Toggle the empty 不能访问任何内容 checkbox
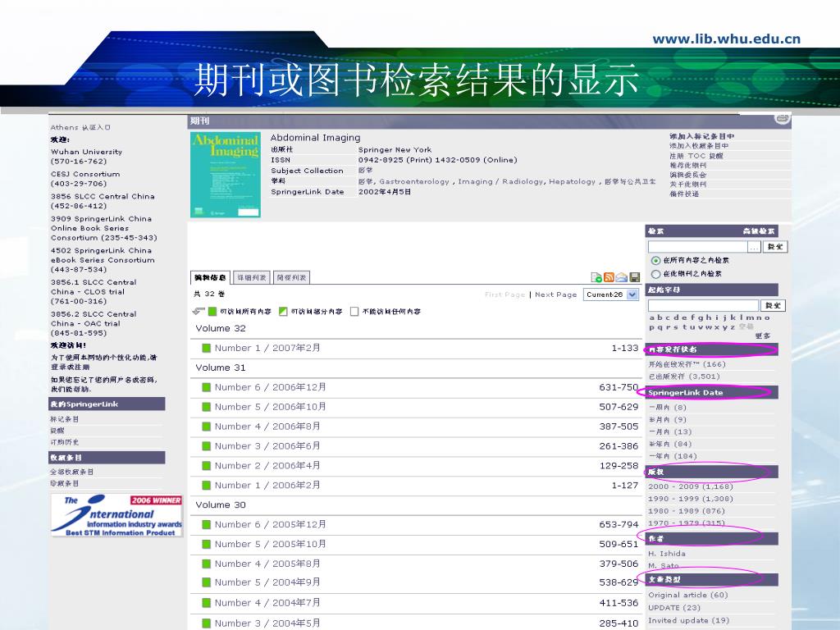The width and height of the screenshot is (840, 630). (x=354, y=312)
